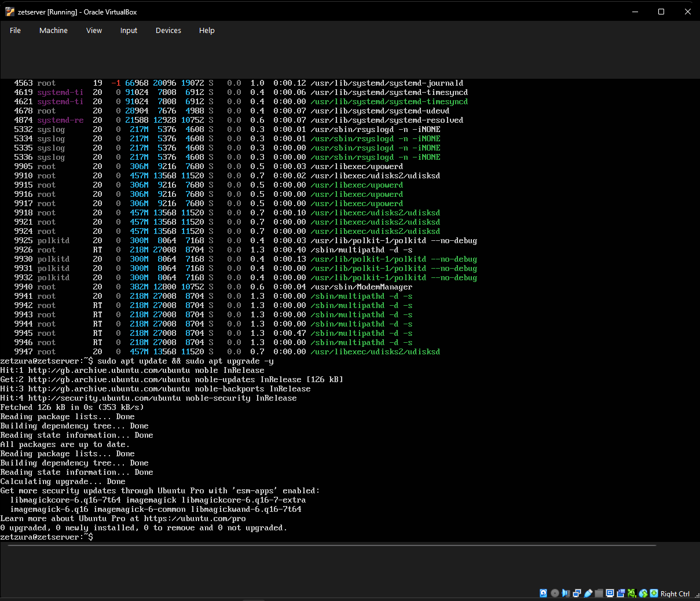Open the display monitor status icon
700x601 pixels.
(610, 593)
